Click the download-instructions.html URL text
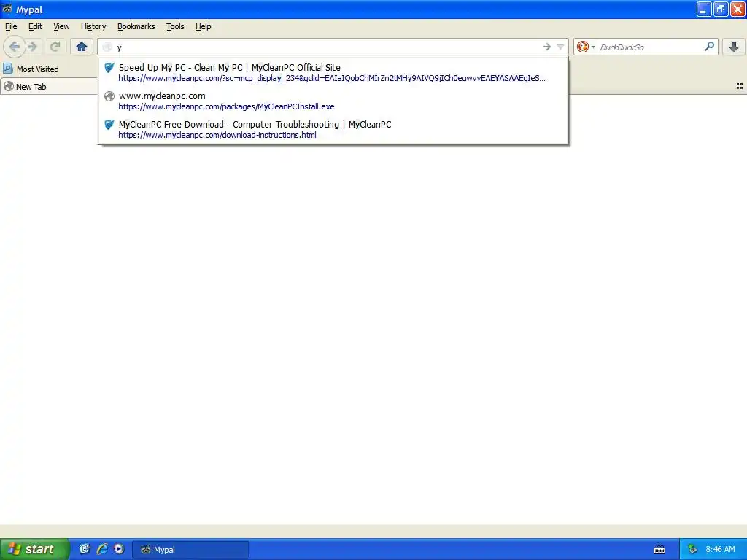747x560 pixels. pos(217,135)
